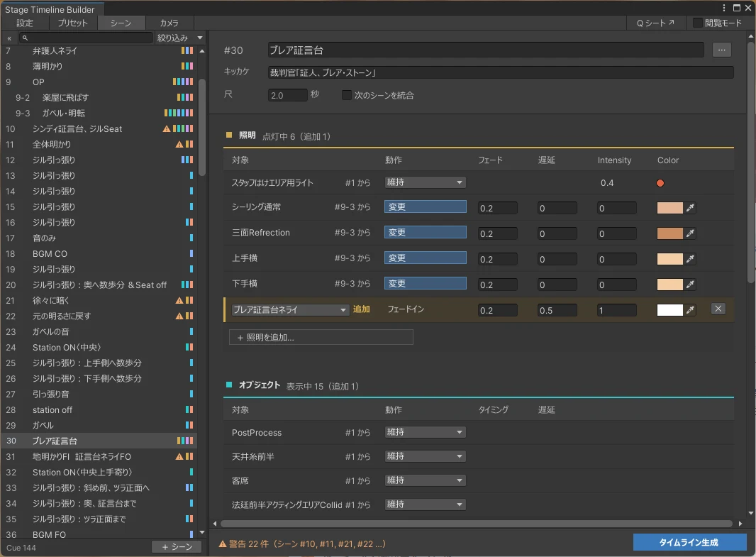Collapse the scene list with double-chevron icon
The width and height of the screenshot is (756, 557).
(9, 38)
